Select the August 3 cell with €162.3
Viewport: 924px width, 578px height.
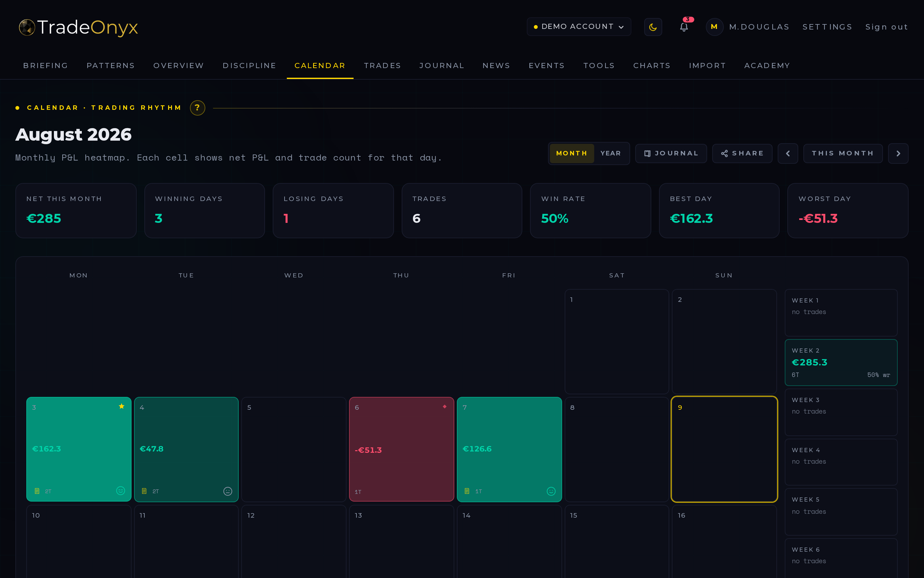tap(79, 449)
